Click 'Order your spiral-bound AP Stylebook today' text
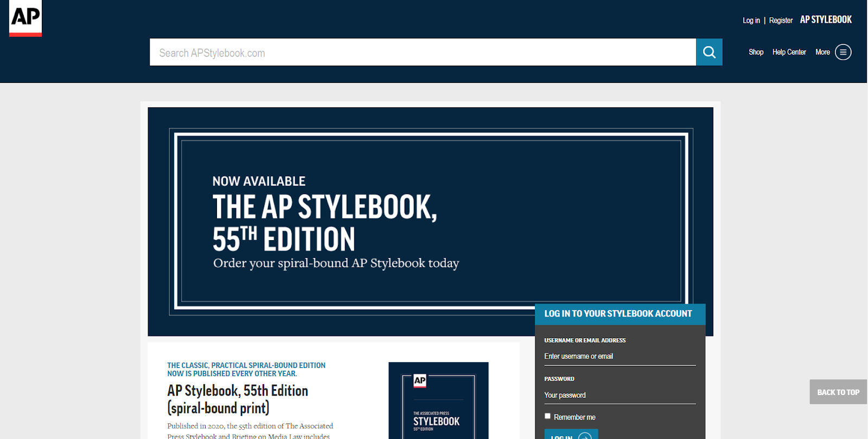 point(336,263)
